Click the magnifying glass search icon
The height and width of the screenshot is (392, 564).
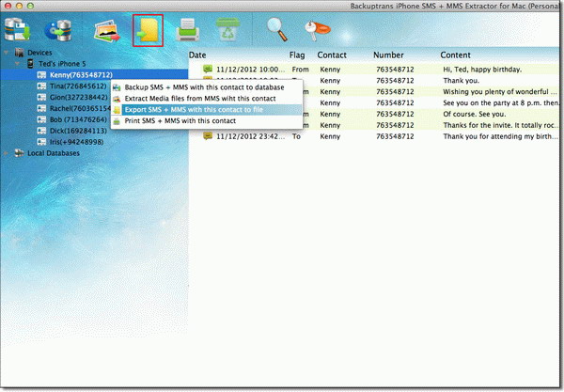click(277, 29)
